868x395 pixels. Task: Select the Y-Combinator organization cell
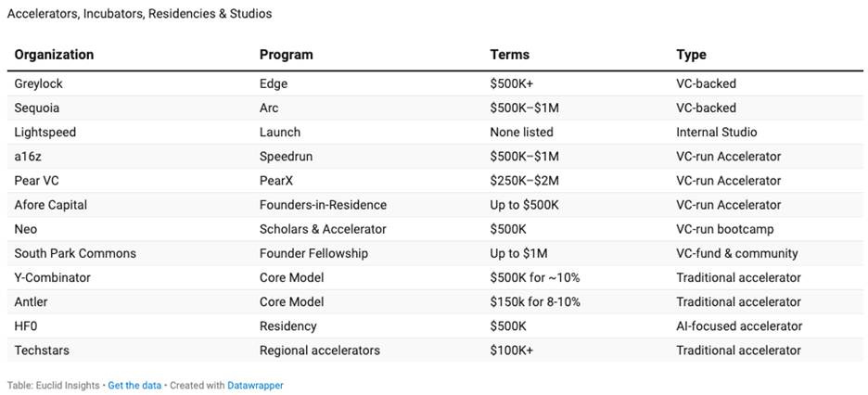pyautogui.click(x=53, y=278)
